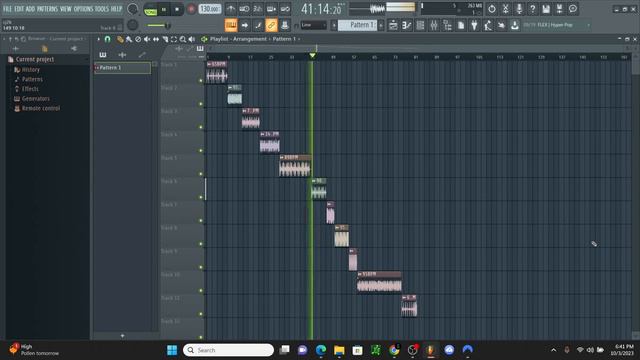Toggle blend recording overdub

[271, 9]
